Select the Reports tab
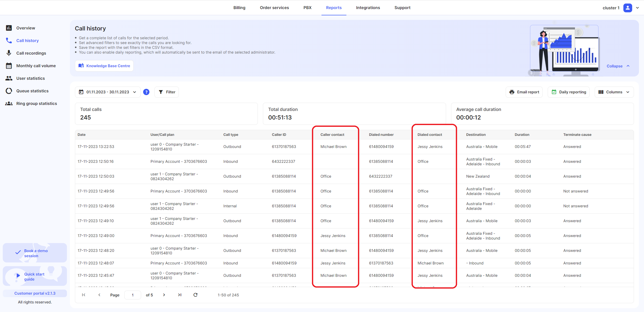Image resolution: width=644 pixels, height=312 pixels. tap(334, 8)
